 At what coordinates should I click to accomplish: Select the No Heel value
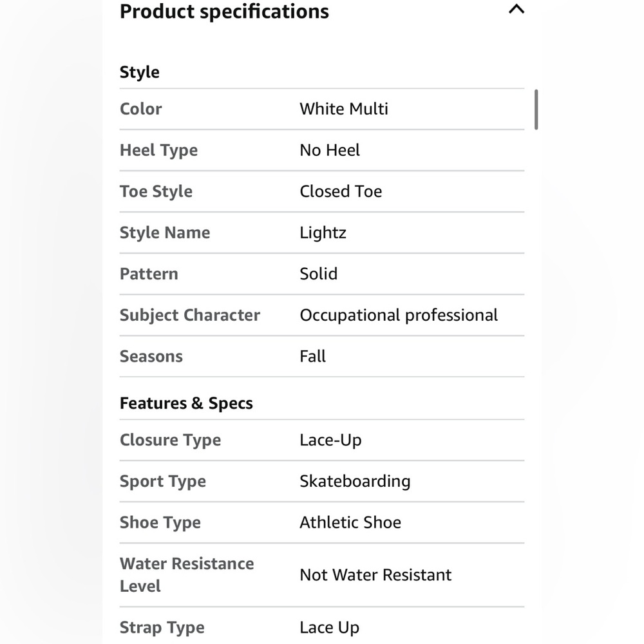[x=330, y=150]
